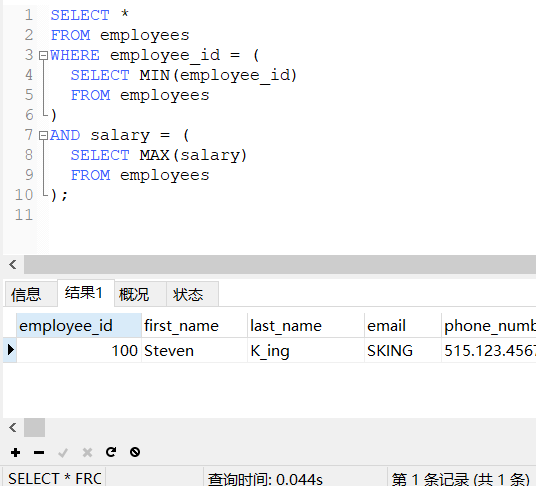Click the 查询时间 0.044s status text
The width and height of the screenshot is (536, 486).
point(265,479)
